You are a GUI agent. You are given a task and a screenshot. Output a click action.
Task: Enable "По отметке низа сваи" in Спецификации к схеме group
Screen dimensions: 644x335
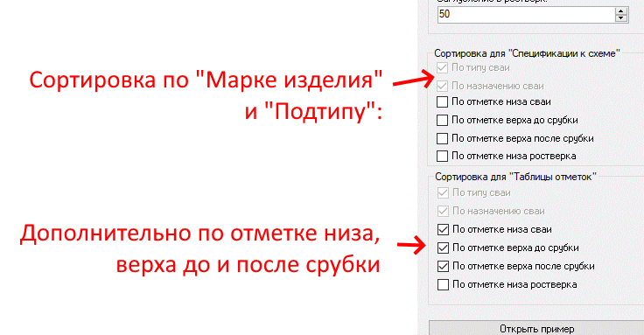(x=442, y=101)
